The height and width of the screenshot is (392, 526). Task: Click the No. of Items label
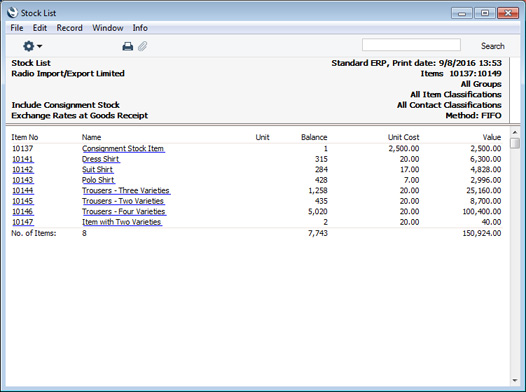pos(34,233)
